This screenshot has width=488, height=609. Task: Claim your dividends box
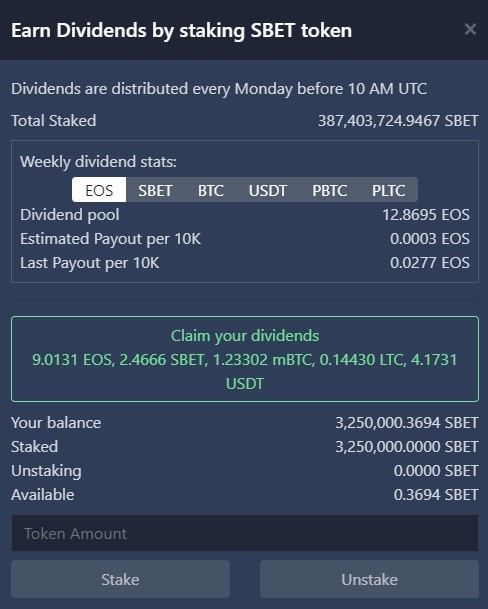pyautogui.click(x=245, y=359)
